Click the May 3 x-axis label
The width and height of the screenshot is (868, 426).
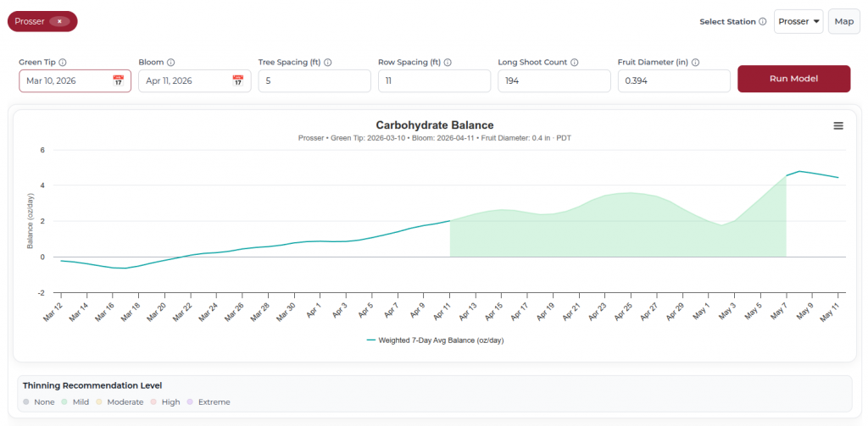727,311
